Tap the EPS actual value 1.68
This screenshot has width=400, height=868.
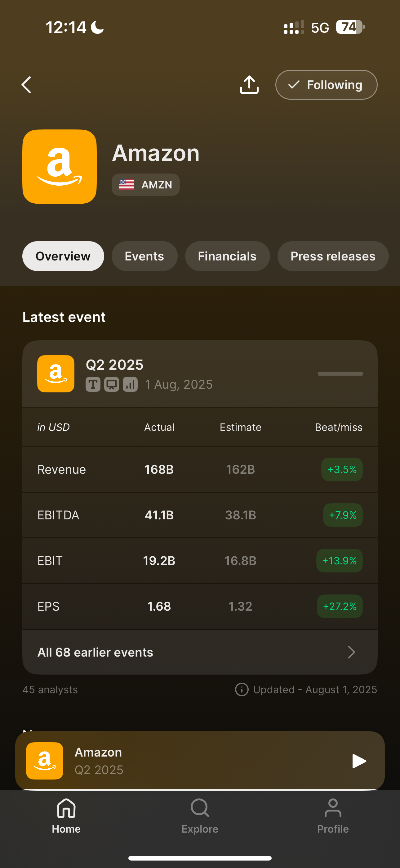click(x=159, y=606)
